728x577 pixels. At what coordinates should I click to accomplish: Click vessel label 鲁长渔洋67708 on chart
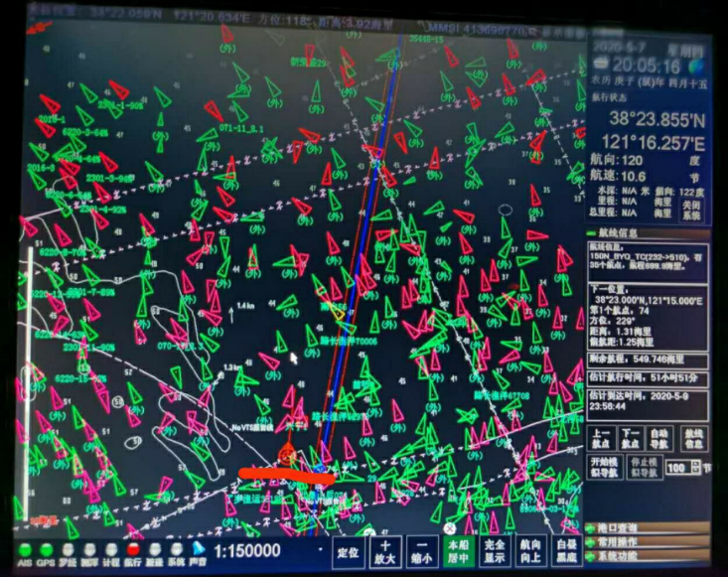click(x=502, y=395)
